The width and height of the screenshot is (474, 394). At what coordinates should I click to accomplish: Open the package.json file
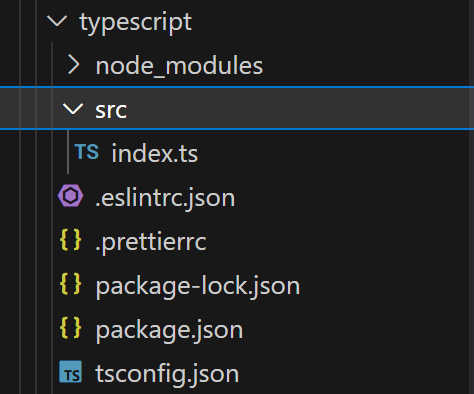point(169,331)
